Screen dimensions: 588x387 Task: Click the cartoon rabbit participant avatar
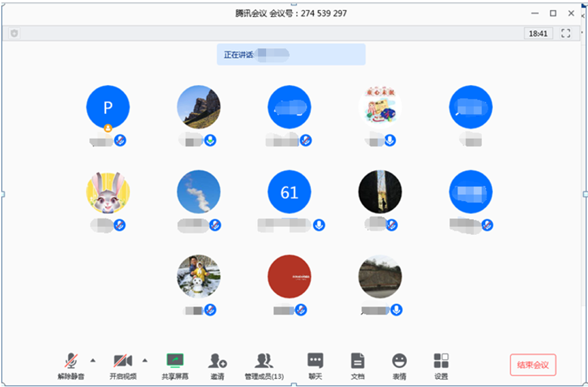pyautogui.click(x=108, y=192)
